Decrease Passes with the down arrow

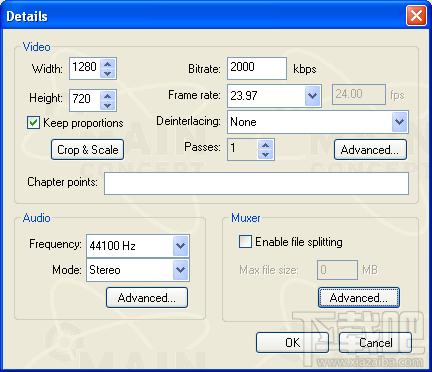point(265,154)
